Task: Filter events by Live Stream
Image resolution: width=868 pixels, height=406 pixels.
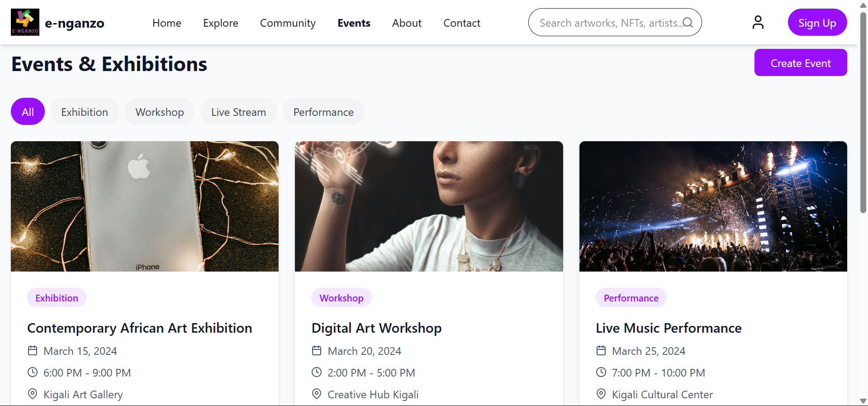Action: tap(238, 111)
